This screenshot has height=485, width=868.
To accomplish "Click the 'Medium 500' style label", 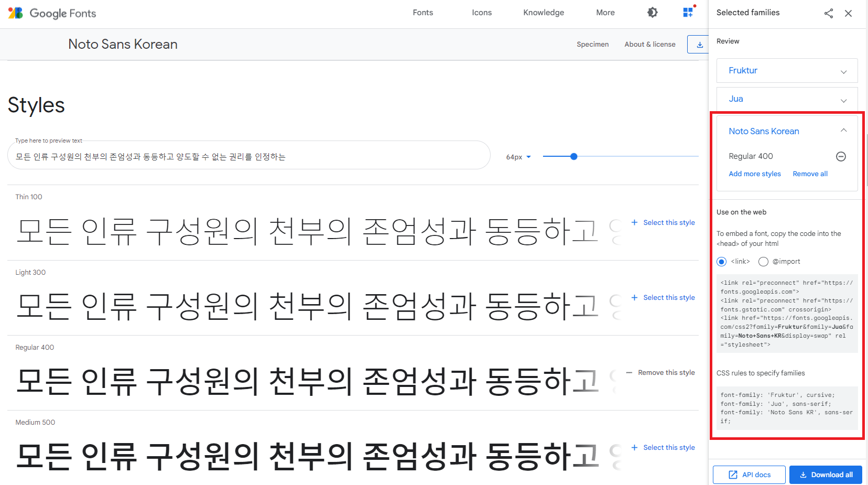I will (x=35, y=423).
